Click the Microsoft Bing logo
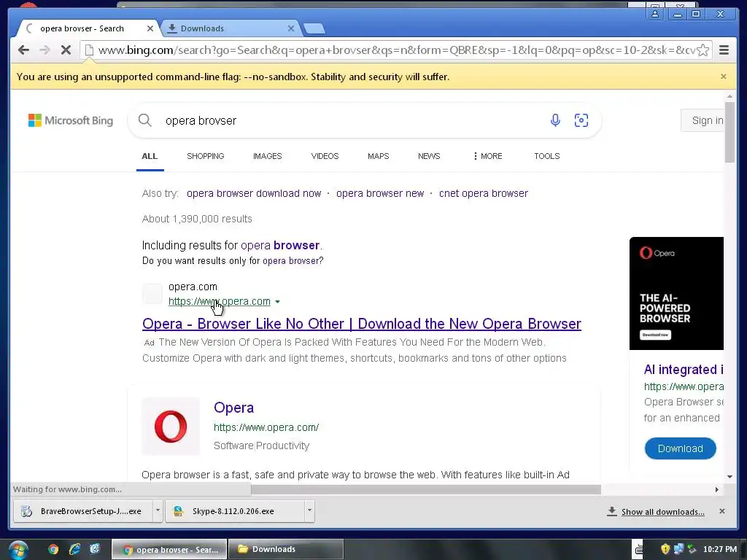Image resolution: width=747 pixels, height=560 pixels. (x=71, y=120)
